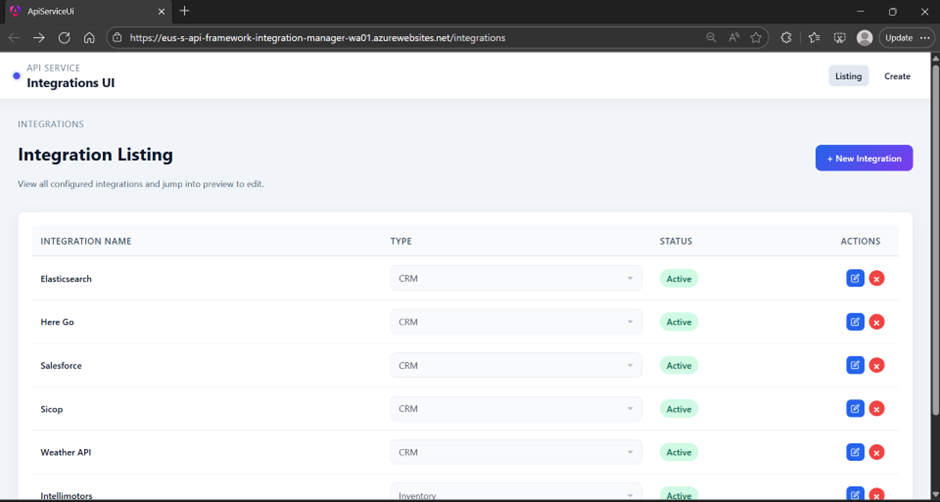The height and width of the screenshot is (502, 940).
Task: Click the Active status badge for Weather API
Action: [679, 452]
